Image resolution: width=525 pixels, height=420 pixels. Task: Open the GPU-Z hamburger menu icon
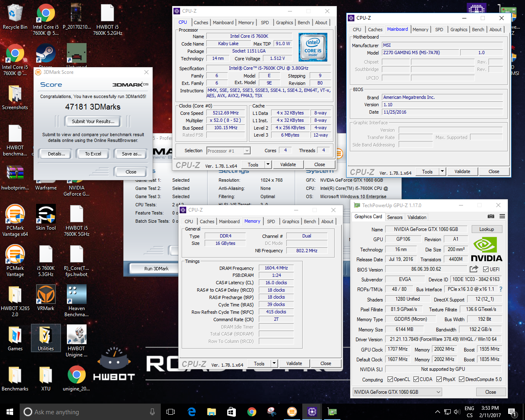click(502, 217)
